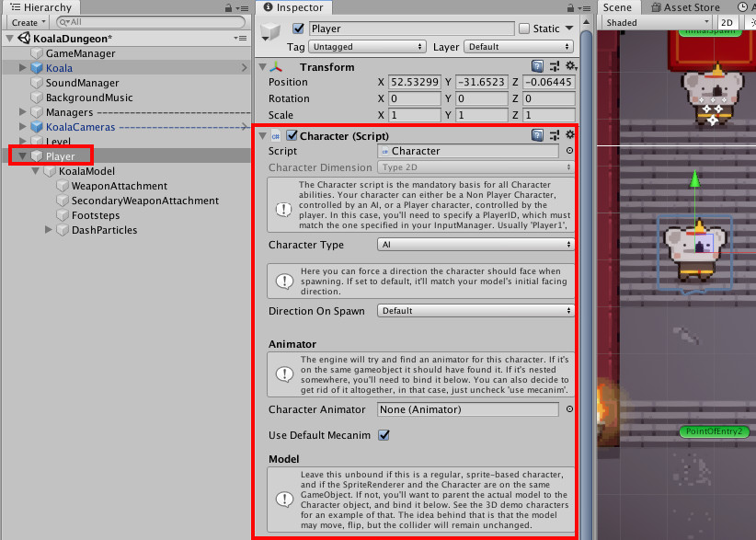Uncheck Use Default Mecanim
This screenshot has width=756, height=540.
pos(384,435)
